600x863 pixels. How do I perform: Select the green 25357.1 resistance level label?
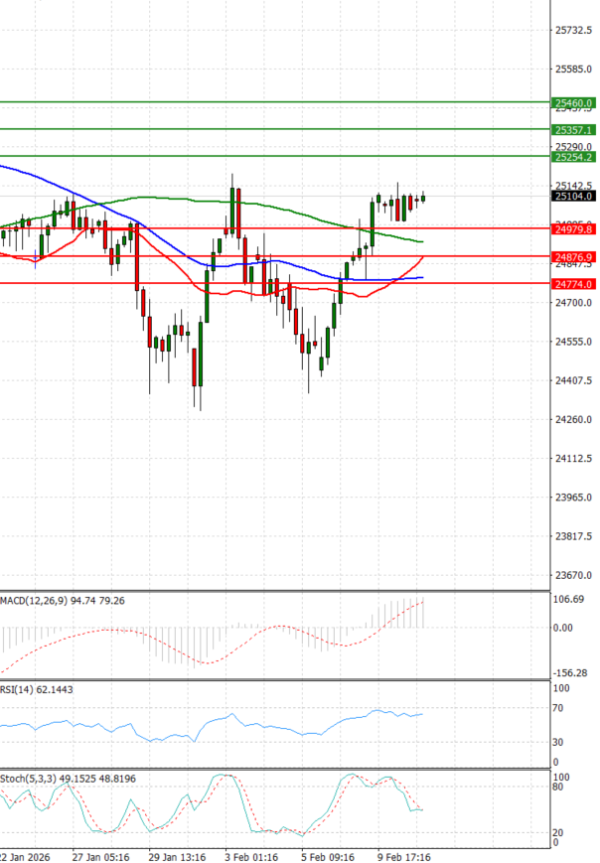[574, 130]
